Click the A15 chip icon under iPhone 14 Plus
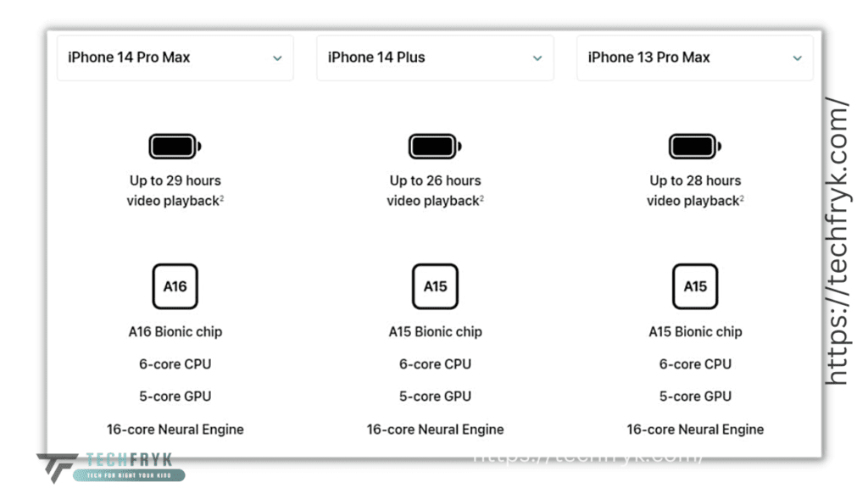Image resolution: width=868 pixels, height=488 pixels. [435, 286]
